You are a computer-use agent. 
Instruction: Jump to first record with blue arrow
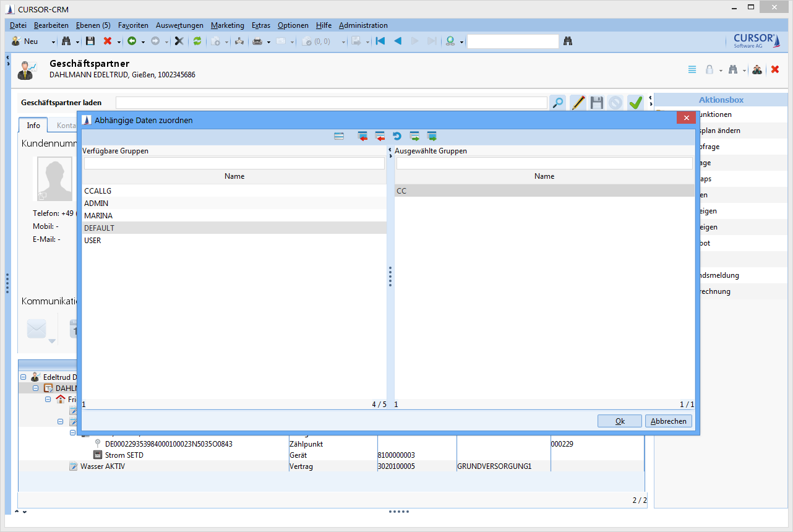tap(380, 41)
